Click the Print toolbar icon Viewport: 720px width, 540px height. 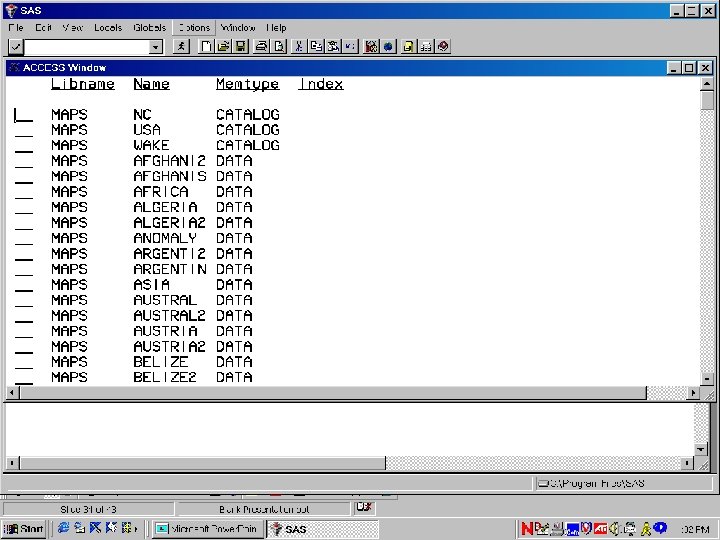[262, 46]
